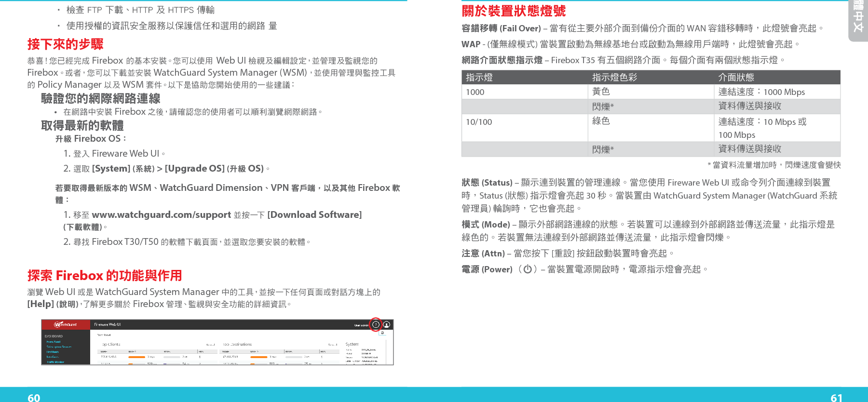Click the 取得最新的軟體 subheading

tap(82, 126)
